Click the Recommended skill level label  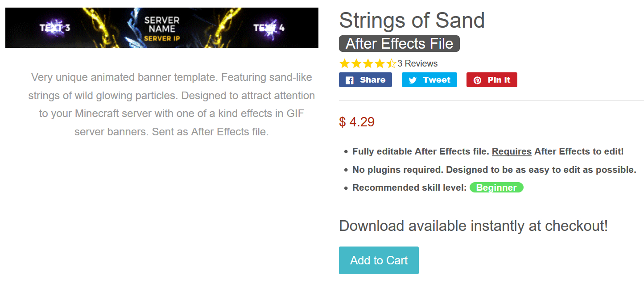tap(409, 188)
